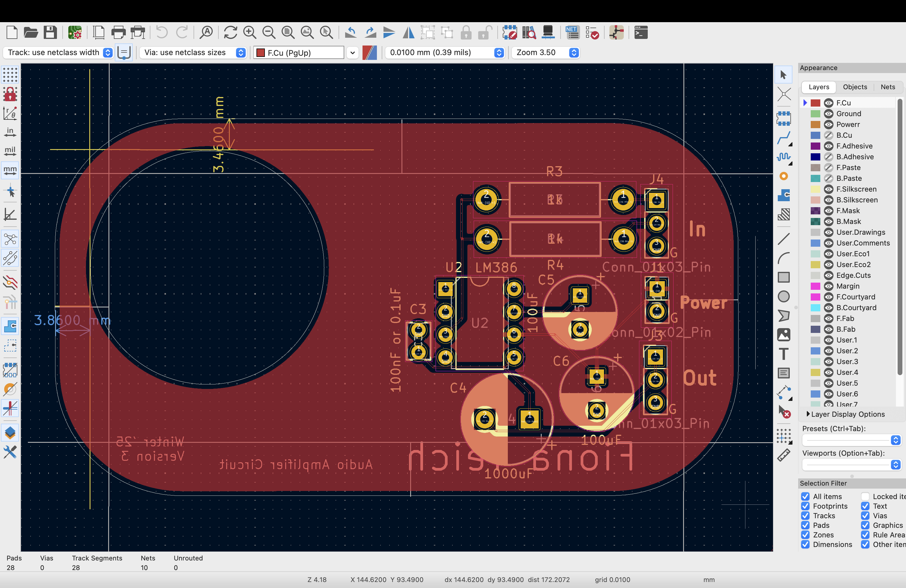Open the Presets dropdown
The image size is (906, 588).
851,440
